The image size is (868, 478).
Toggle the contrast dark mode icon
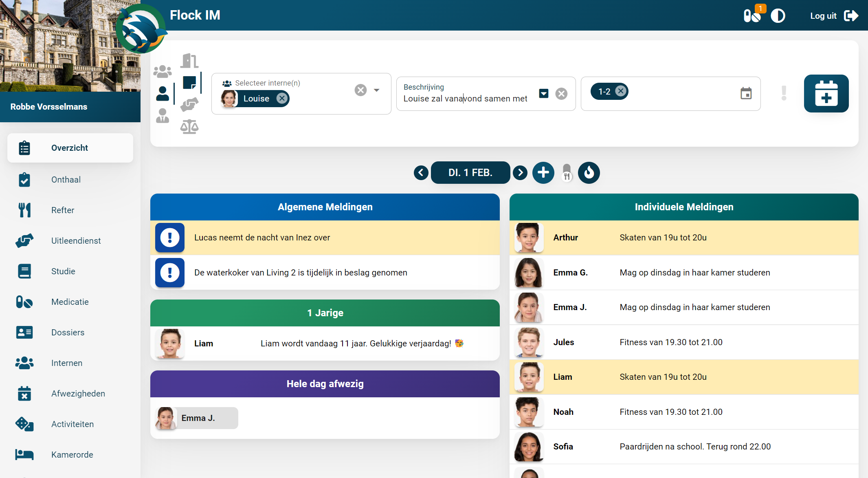[x=778, y=16]
